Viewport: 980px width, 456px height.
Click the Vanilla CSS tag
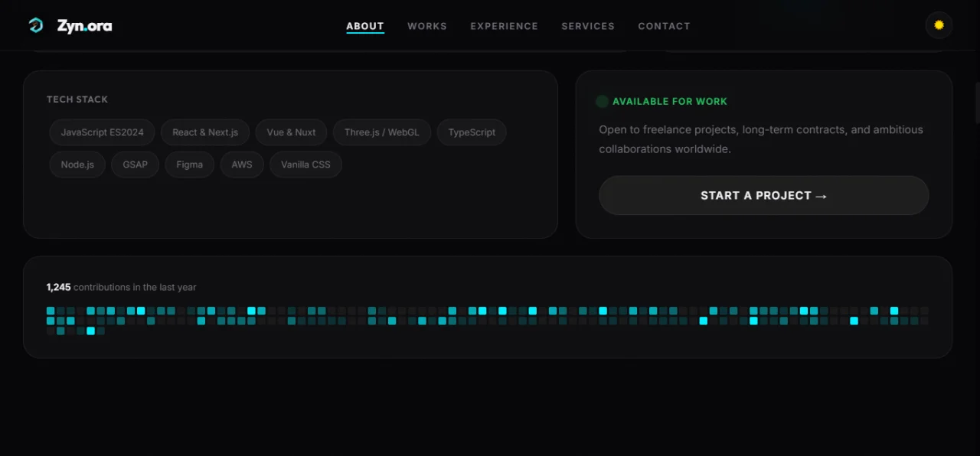point(305,164)
